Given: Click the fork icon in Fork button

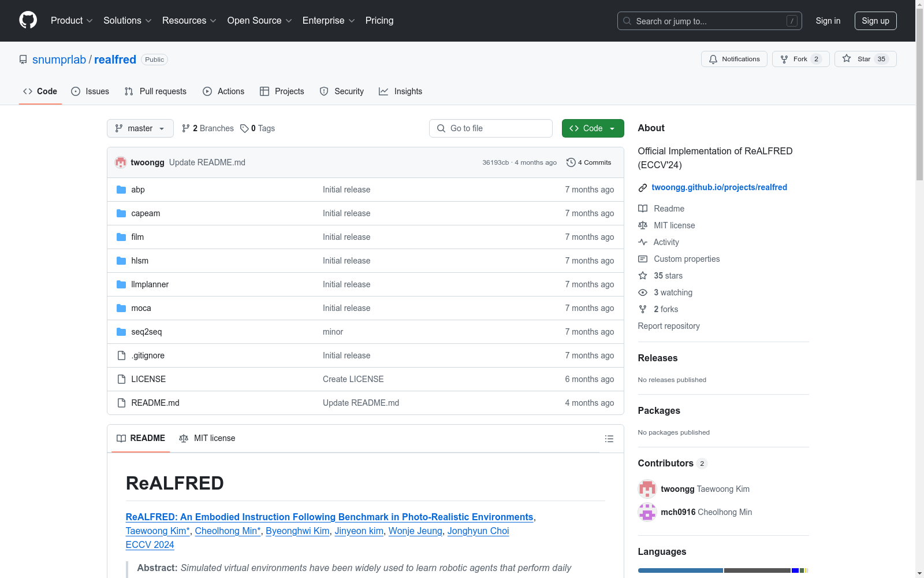Looking at the screenshot, I should point(784,59).
